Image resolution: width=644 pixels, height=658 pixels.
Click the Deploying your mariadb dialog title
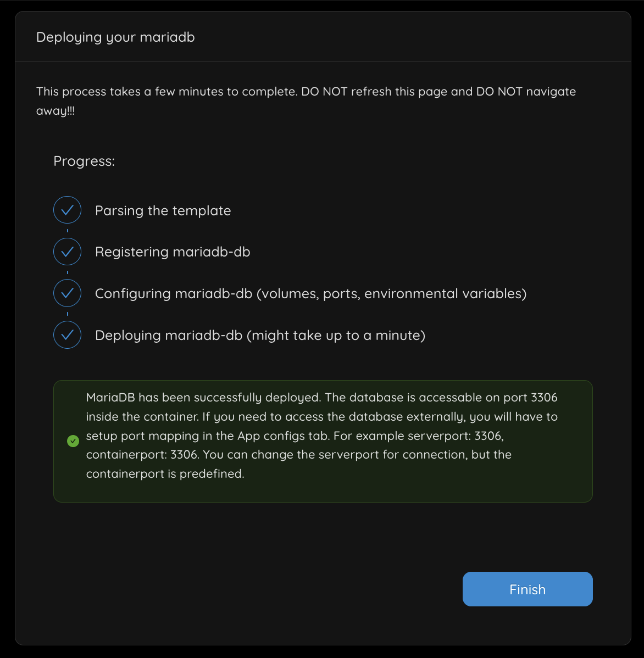click(x=115, y=37)
